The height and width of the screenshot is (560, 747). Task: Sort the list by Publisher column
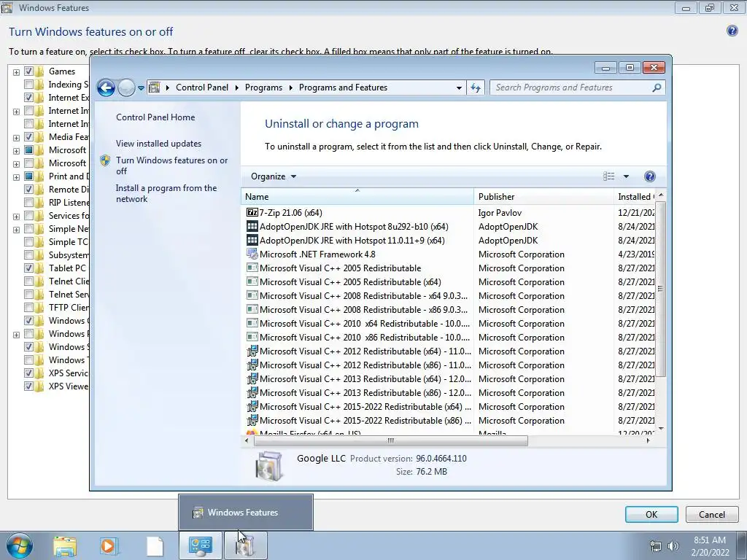click(x=543, y=196)
